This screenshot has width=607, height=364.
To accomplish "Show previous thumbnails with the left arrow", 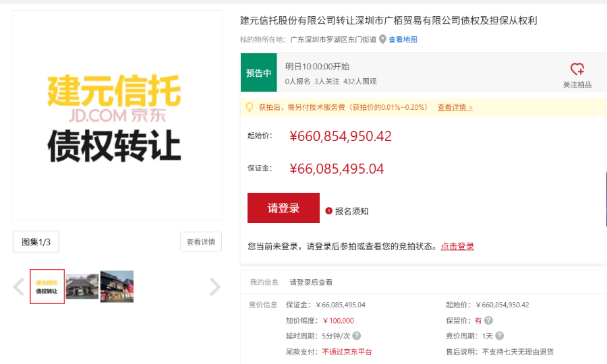I will coord(19,287).
